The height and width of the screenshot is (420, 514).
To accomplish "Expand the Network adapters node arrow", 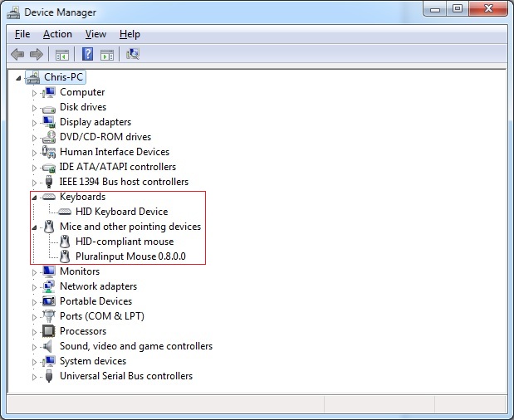I will point(34,287).
